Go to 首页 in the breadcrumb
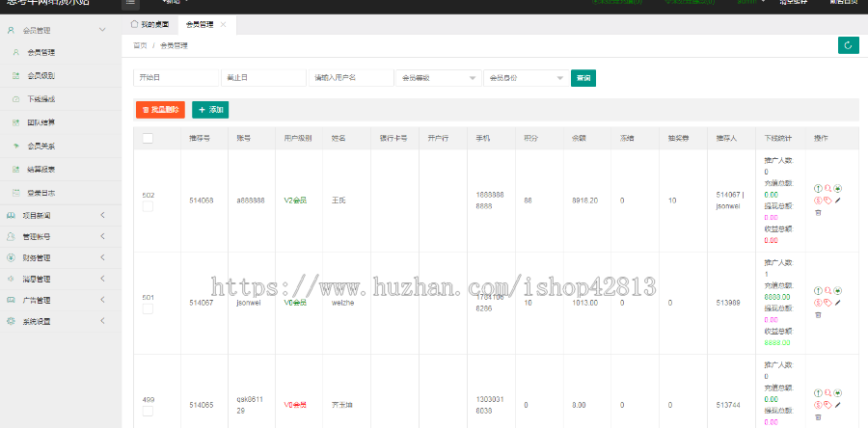Screen dimensions: 868x428 click(140, 46)
